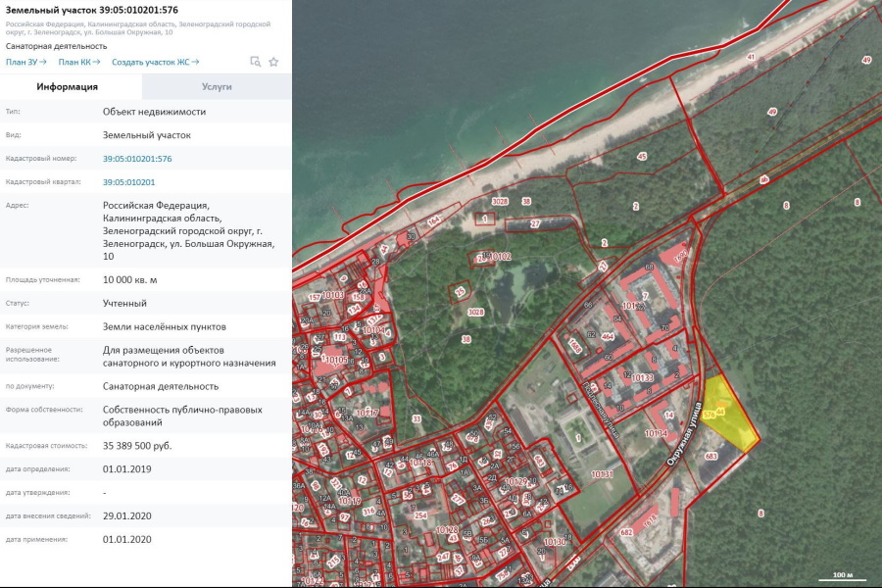The height and width of the screenshot is (588, 882).
Task: Open the План ЗУ link
Action: (25, 62)
